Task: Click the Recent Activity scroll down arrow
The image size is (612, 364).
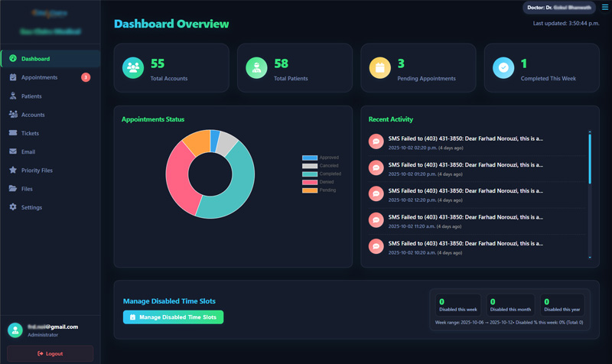Action: [x=590, y=257]
